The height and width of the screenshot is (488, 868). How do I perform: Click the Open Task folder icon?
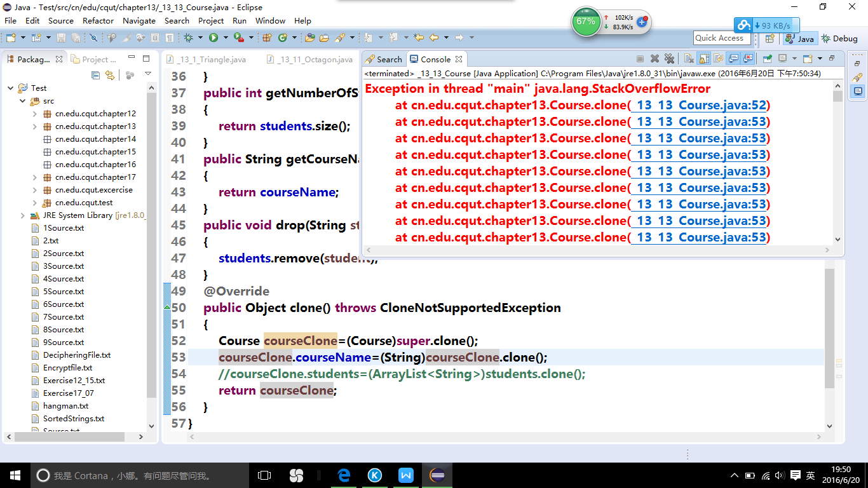324,38
